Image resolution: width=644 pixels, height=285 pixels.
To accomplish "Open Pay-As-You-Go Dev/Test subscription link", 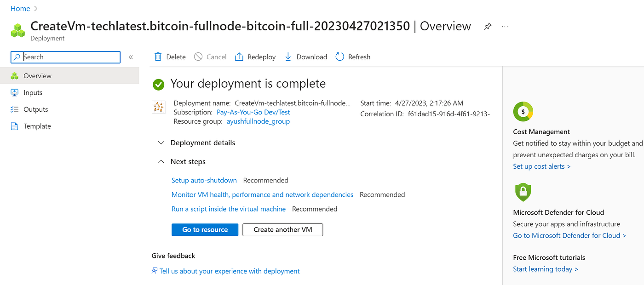I will pos(253,112).
